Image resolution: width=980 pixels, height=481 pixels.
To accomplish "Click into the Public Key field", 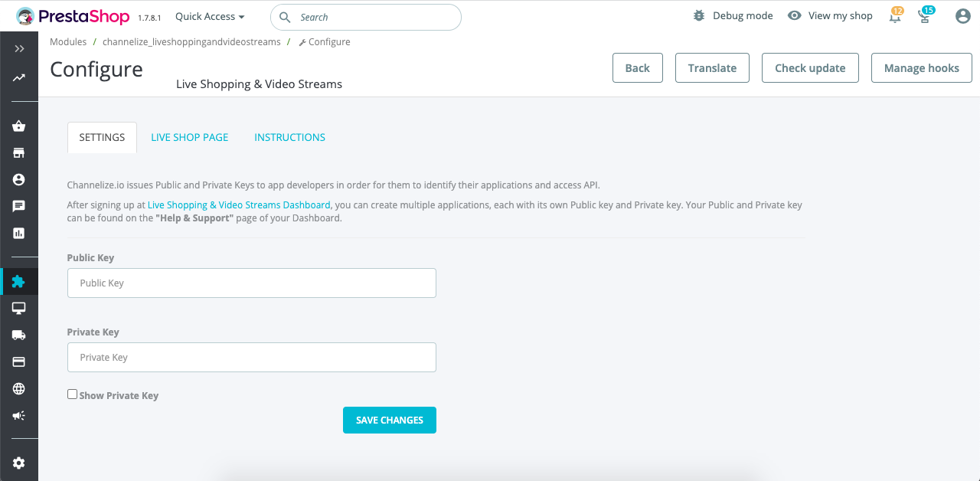I will 252,283.
